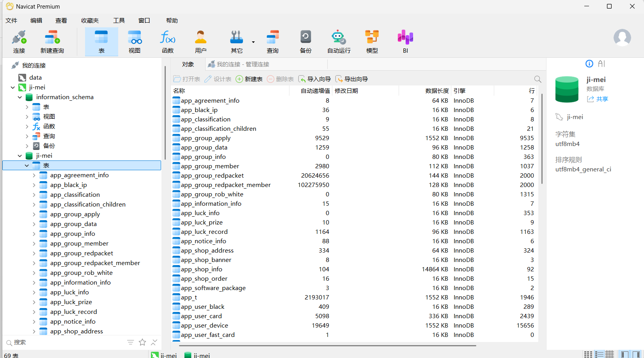Open 新建查询 (New Query) from toolbar
This screenshot has height=358, width=644.
pyautogui.click(x=52, y=42)
